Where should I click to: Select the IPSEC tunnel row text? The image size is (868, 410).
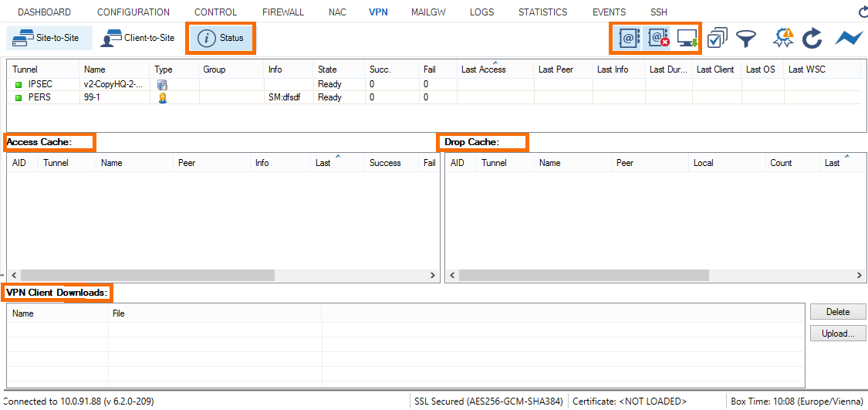(40, 85)
